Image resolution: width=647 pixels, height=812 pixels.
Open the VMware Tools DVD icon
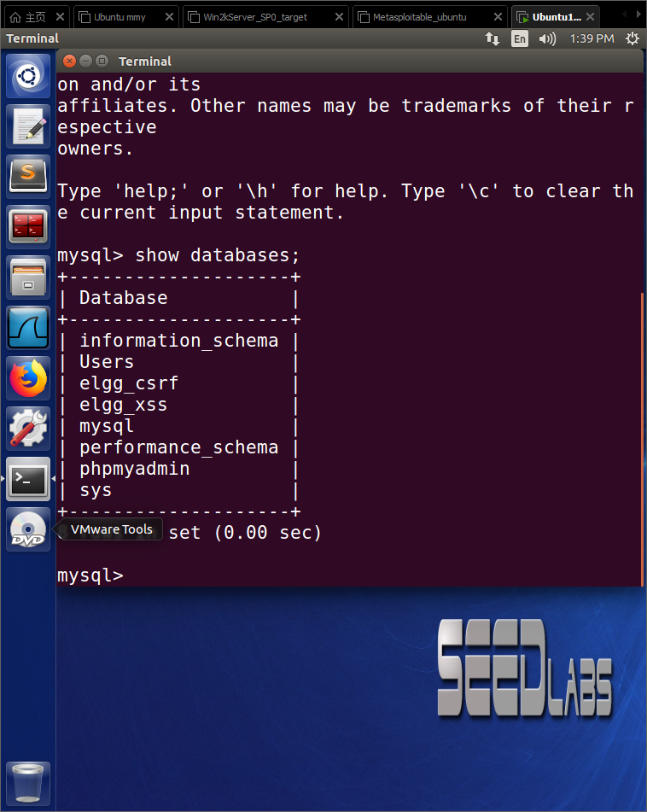pyautogui.click(x=28, y=529)
